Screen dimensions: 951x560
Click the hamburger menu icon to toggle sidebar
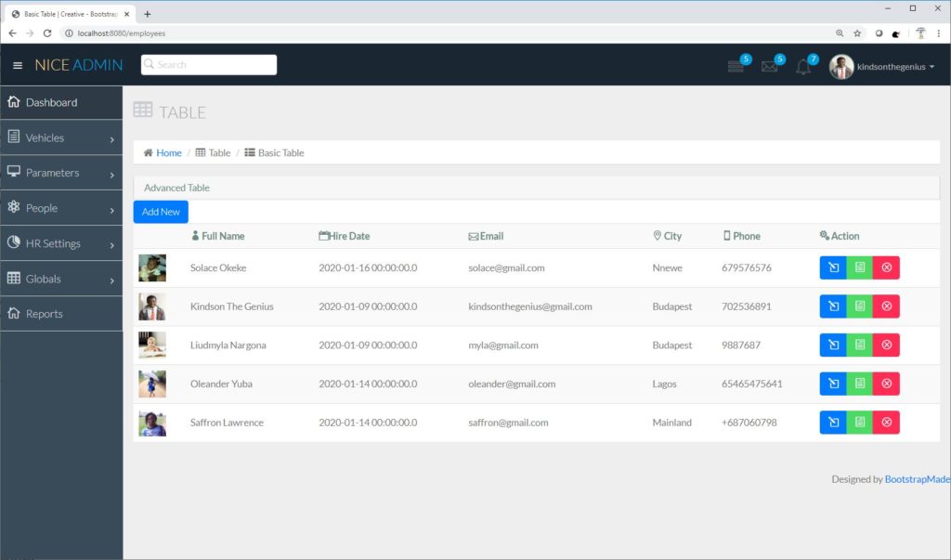18,65
